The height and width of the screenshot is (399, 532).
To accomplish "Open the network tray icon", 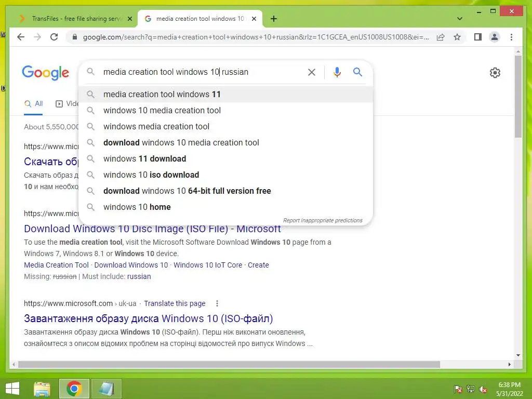I will click(470, 389).
